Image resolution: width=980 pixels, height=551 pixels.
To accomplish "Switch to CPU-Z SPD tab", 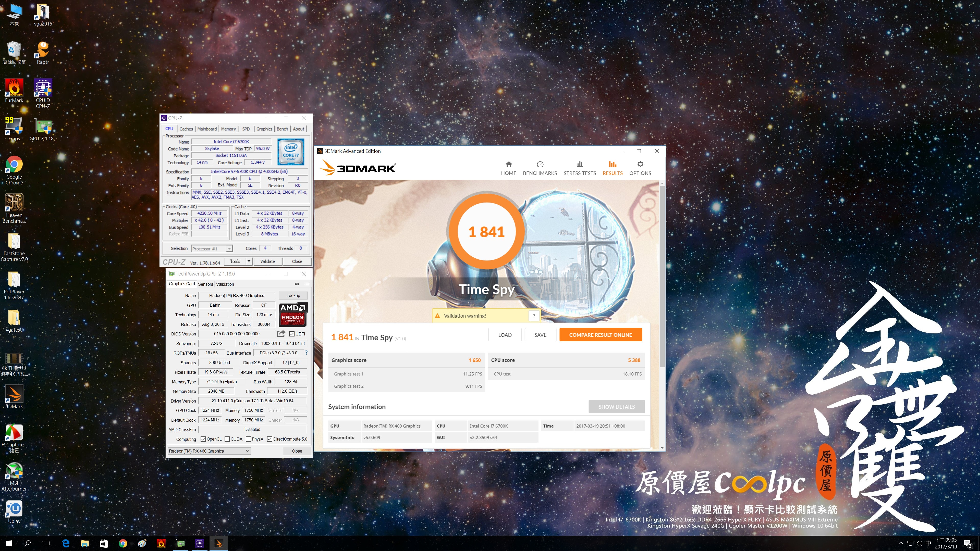I will pyautogui.click(x=246, y=129).
